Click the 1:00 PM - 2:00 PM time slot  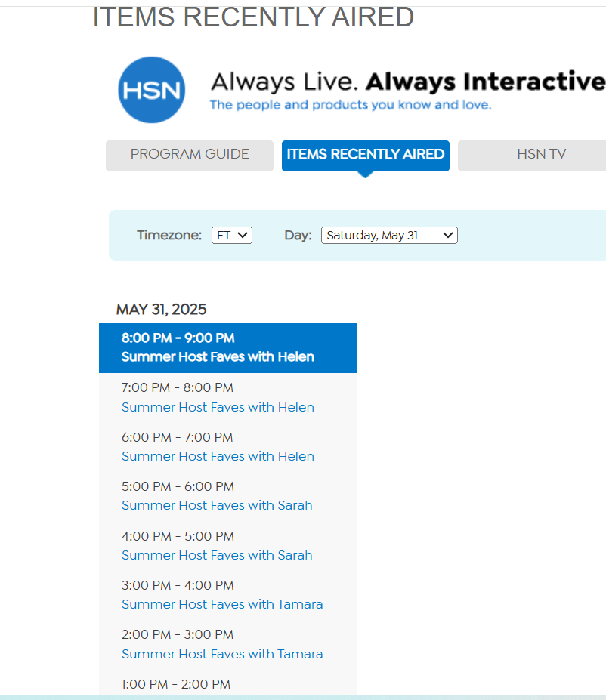[176, 684]
